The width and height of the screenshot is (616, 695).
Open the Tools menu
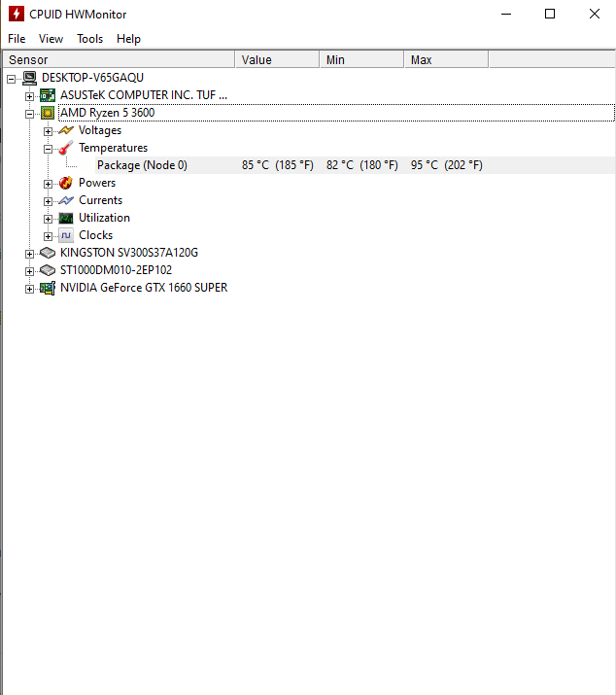click(x=90, y=39)
